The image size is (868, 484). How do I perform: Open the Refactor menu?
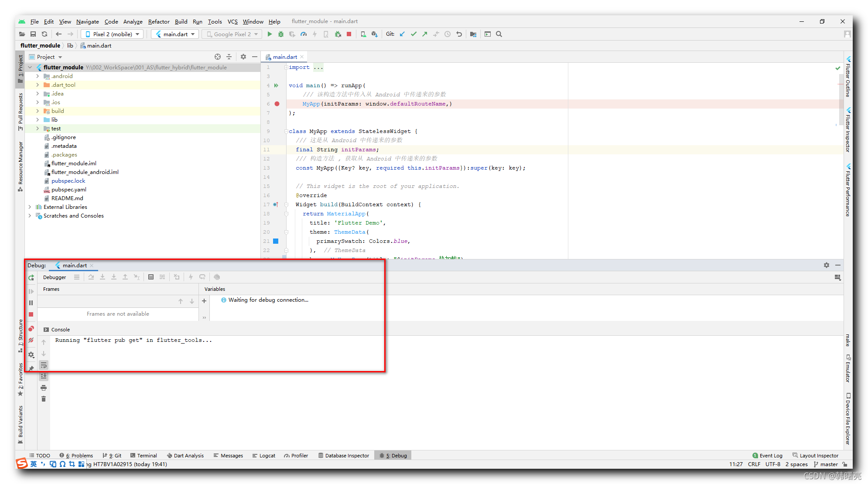[x=158, y=21]
